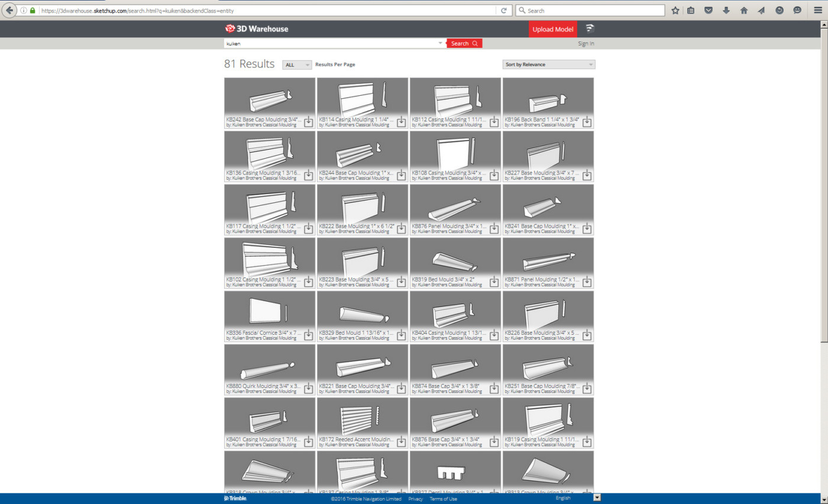Viewport: 828px width, 504px height.
Task: Download the KB251 Base Cap 7/8 model
Action: coord(587,389)
